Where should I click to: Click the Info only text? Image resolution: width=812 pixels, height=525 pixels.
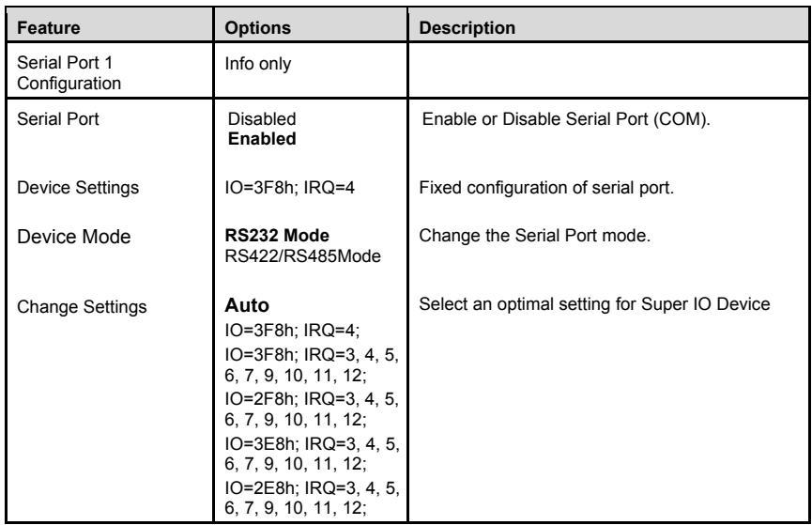[x=257, y=64]
